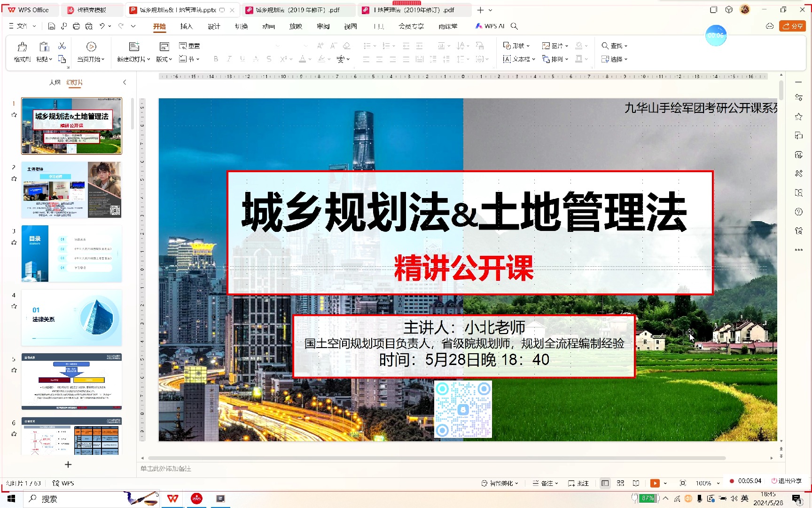
Task: Open the Review (审阅) ribbon tab
Action: click(323, 26)
